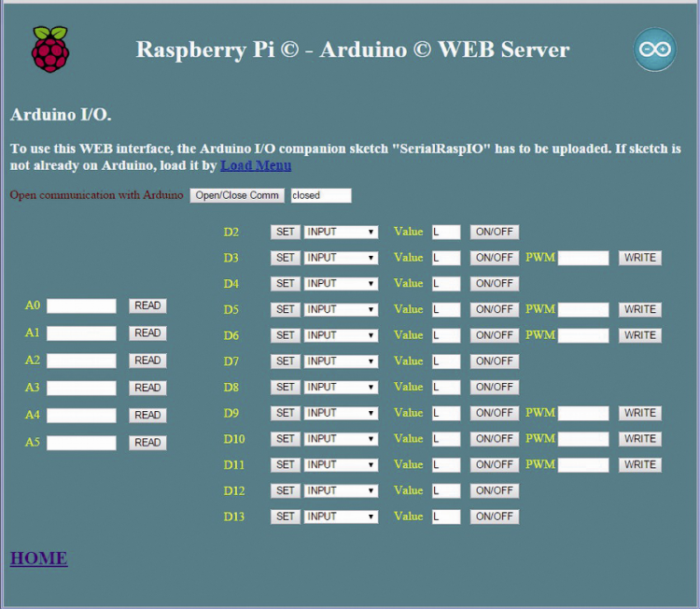The height and width of the screenshot is (609, 700).
Task: Focus the communication status field showing closed
Action: [321, 195]
